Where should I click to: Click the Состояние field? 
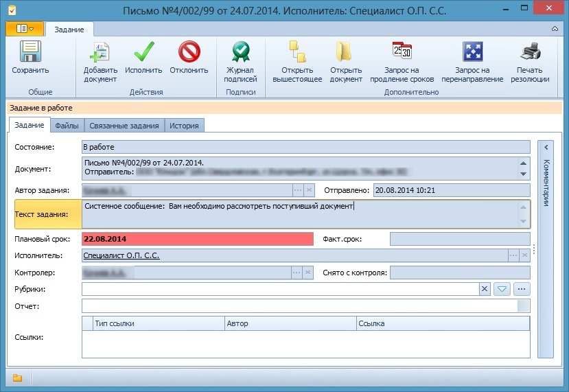[x=305, y=147]
